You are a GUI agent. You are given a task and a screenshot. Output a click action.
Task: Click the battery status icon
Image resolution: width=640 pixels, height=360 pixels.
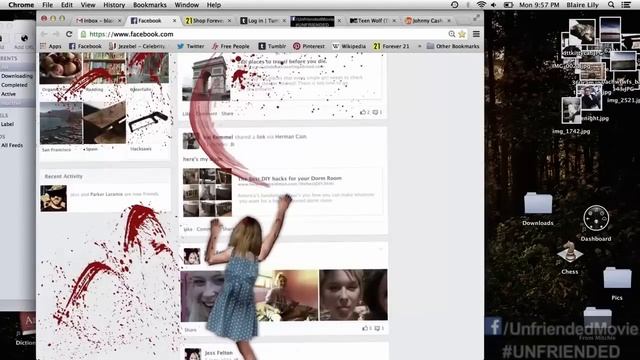(x=509, y=5)
